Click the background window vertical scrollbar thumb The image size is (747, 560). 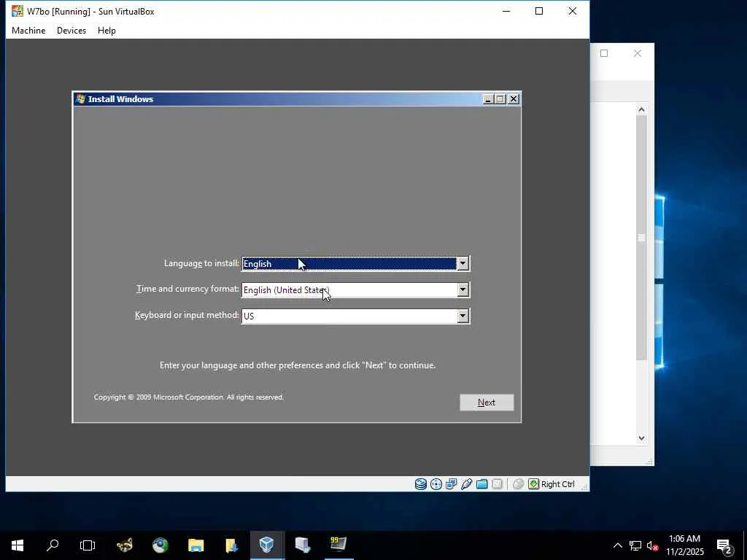[x=642, y=238]
